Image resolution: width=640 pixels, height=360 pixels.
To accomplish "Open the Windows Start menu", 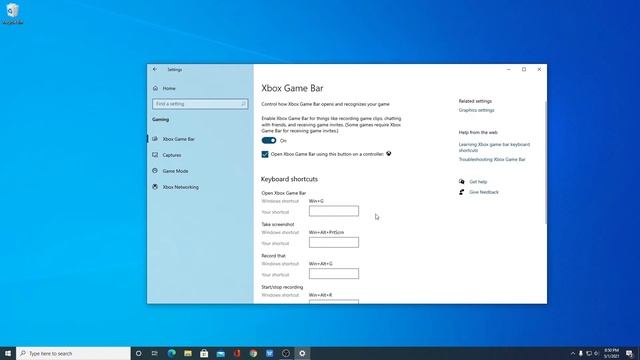I will pos(8,353).
